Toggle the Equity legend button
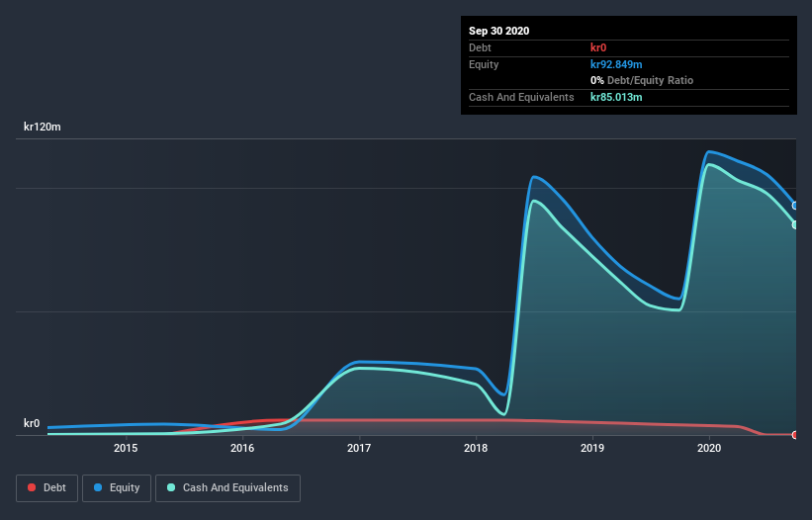 coord(117,488)
